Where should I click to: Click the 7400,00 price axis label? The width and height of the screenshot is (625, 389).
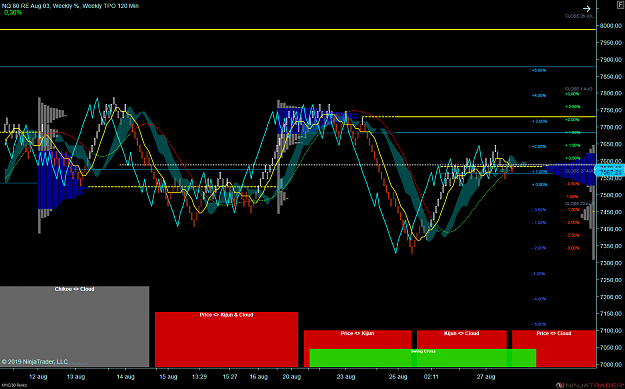point(611,229)
